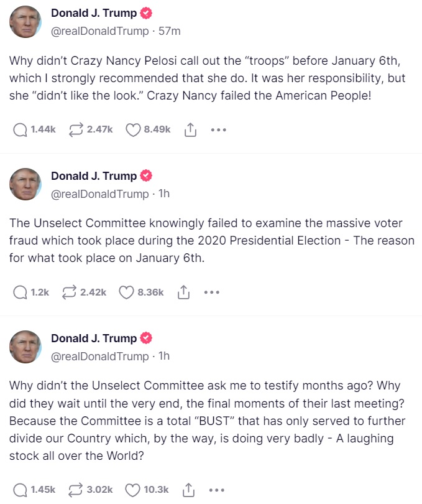Open @realDonaldTrump handle on third post
The height and width of the screenshot is (504, 422).
point(100,356)
